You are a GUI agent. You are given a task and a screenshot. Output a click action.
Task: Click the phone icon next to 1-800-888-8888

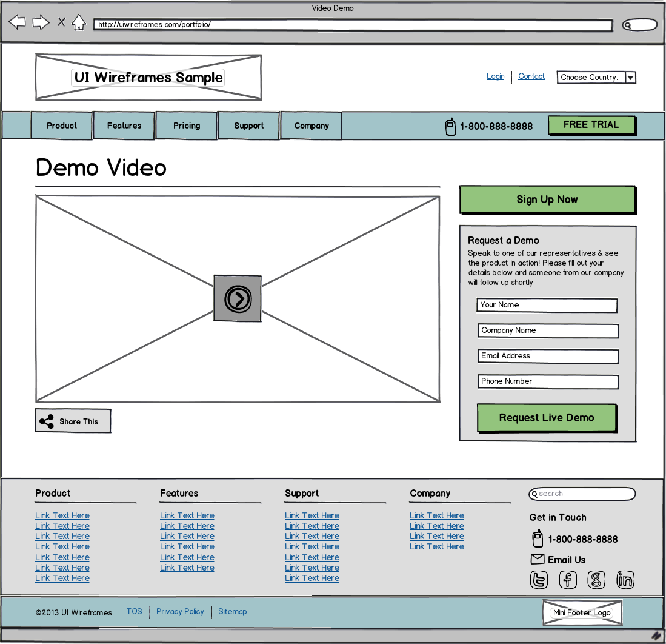450,126
